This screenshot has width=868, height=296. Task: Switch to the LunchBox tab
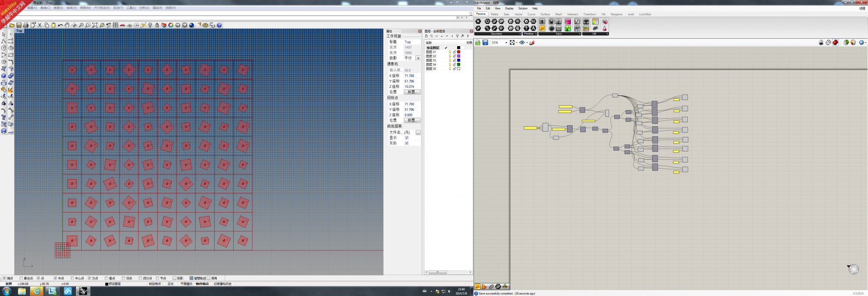pyautogui.click(x=645, y=14)
